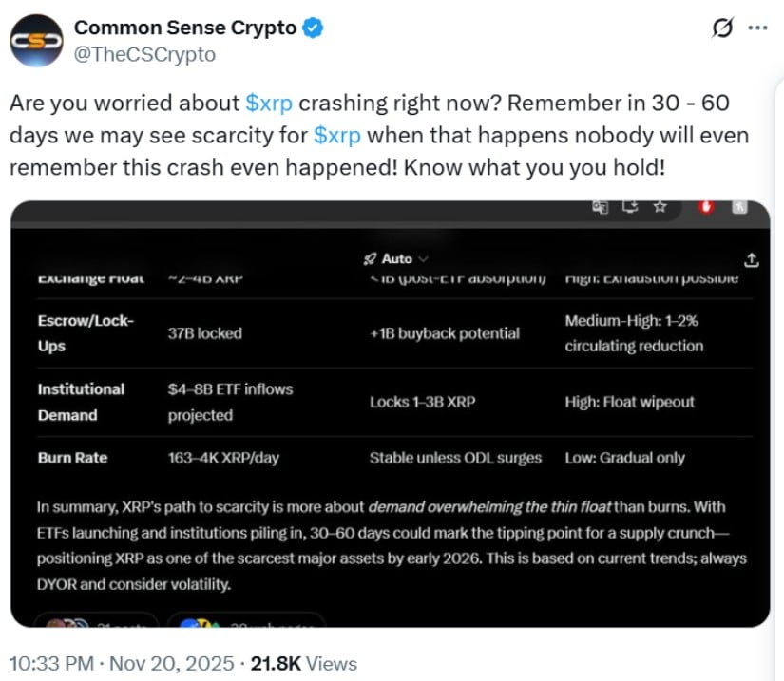Screen dimensions: 784x681
Task: Open the Common Sense Crypto display name
Action: 185,28
